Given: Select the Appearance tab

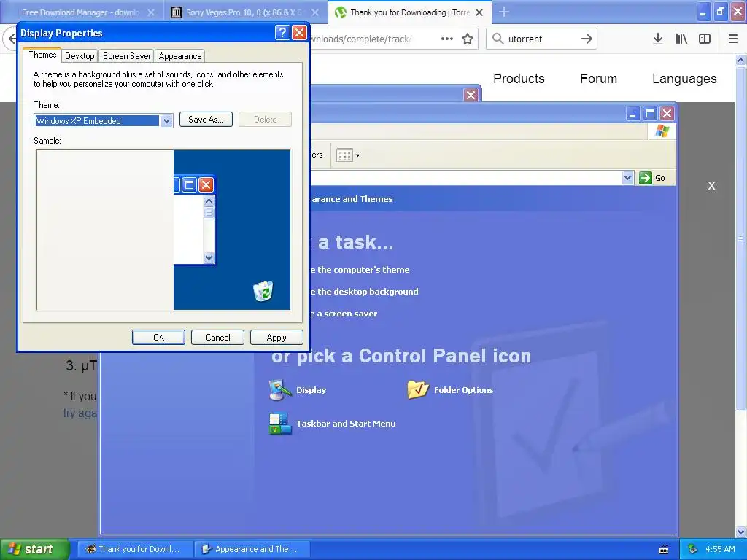Looking at the screenshot, I should 179,55.
